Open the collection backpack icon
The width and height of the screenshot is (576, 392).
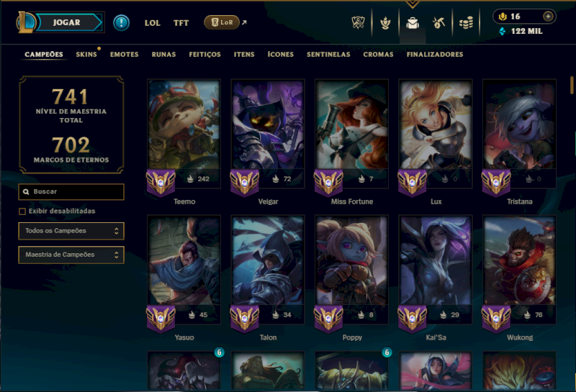[x=413, y=23]
